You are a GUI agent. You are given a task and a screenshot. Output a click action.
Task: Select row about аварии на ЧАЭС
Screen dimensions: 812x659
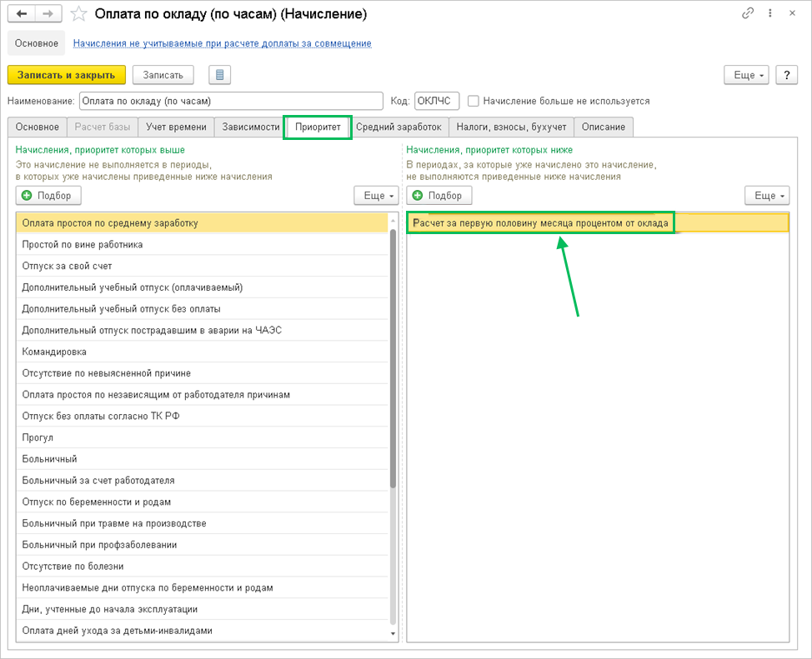[x=203, y=330]
